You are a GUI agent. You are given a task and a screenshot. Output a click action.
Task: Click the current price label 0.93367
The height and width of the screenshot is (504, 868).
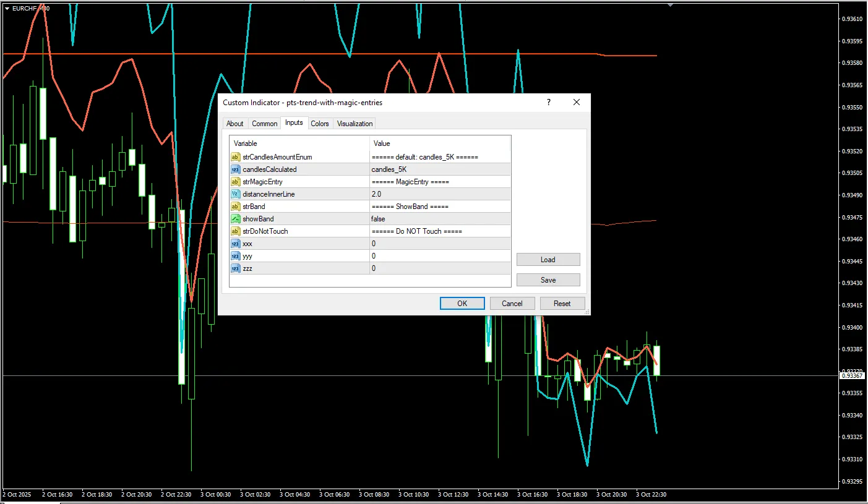click(853, 375)
